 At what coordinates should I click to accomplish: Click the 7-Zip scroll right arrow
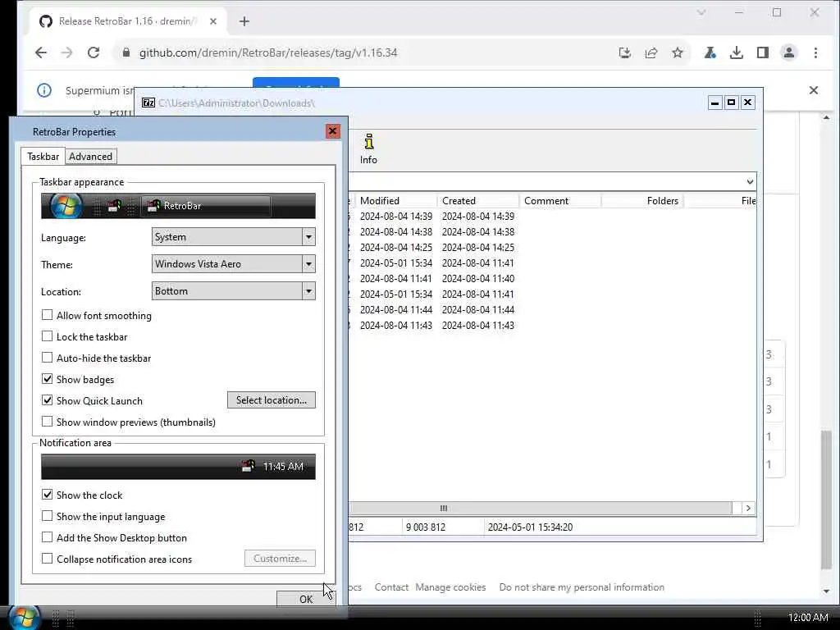click(748, 508)
